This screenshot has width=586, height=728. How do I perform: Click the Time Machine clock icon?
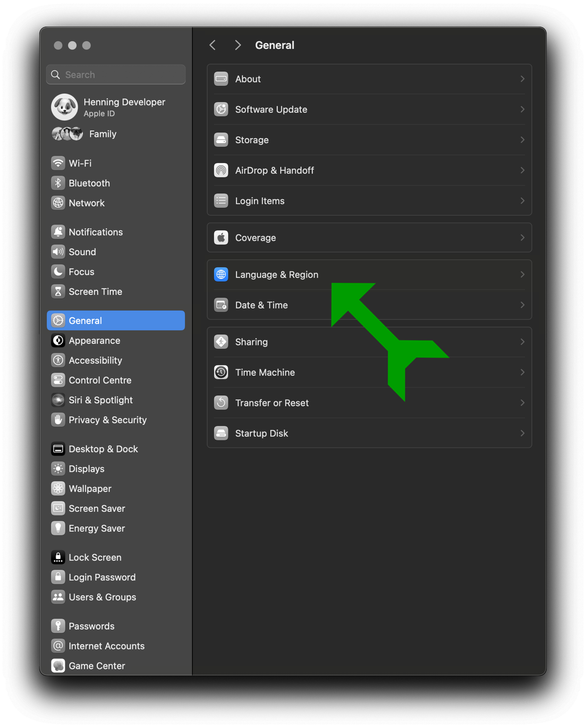click(x=221, y=372)
